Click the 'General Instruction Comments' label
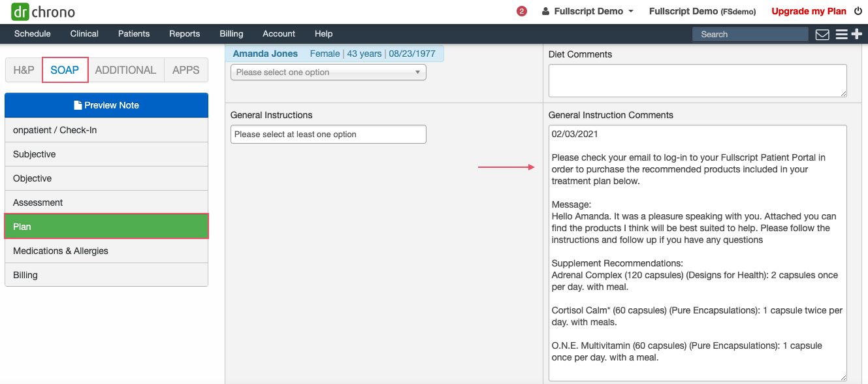The width and height of the screenshot is (868, 384). pos(611,115)
